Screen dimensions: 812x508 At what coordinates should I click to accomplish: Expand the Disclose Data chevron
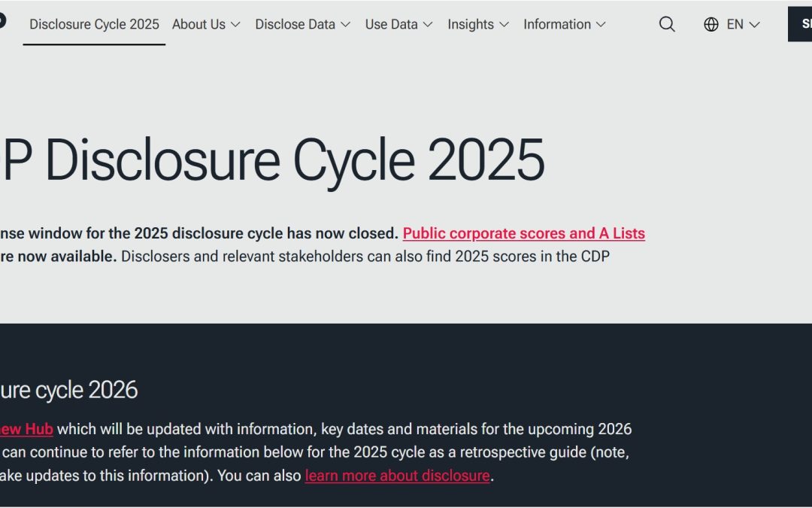tap(345, 24)
